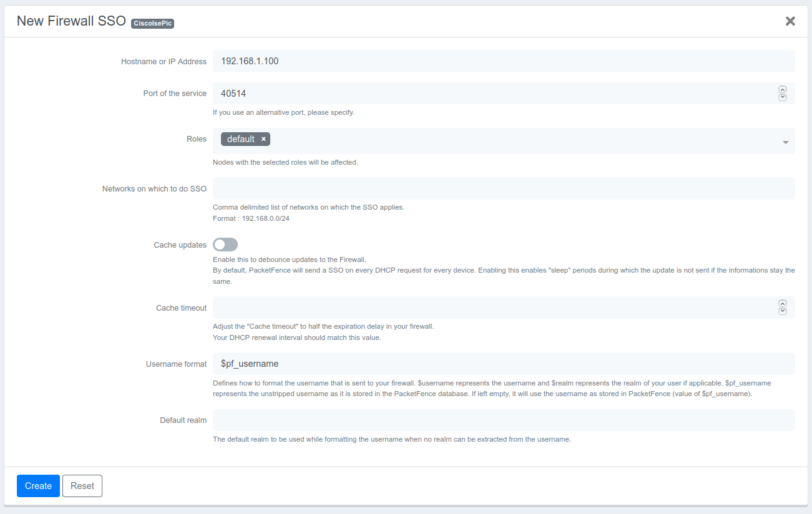
Task: Click the CiscoIsePic badge in title
Action: click(152, 23)
